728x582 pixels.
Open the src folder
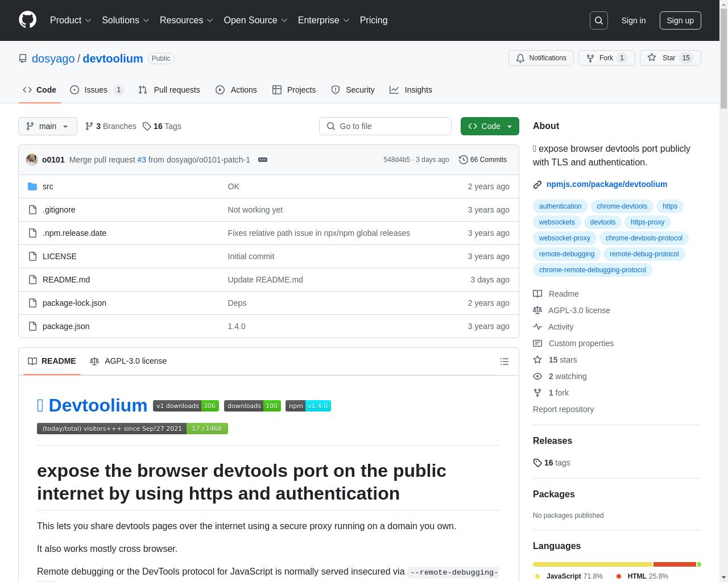point(48,186)
